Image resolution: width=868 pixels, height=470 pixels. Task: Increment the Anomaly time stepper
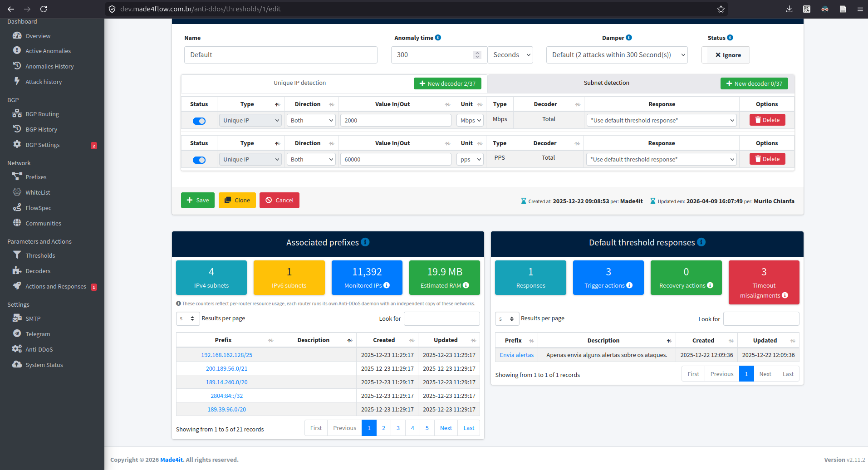pyautogui.click(x=477, y=53)
